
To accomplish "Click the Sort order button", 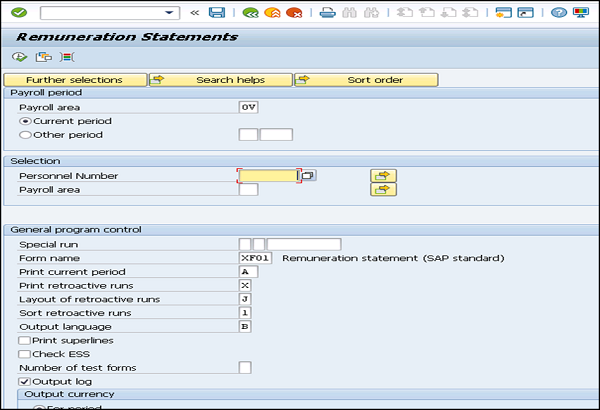I will click(365, 80).
